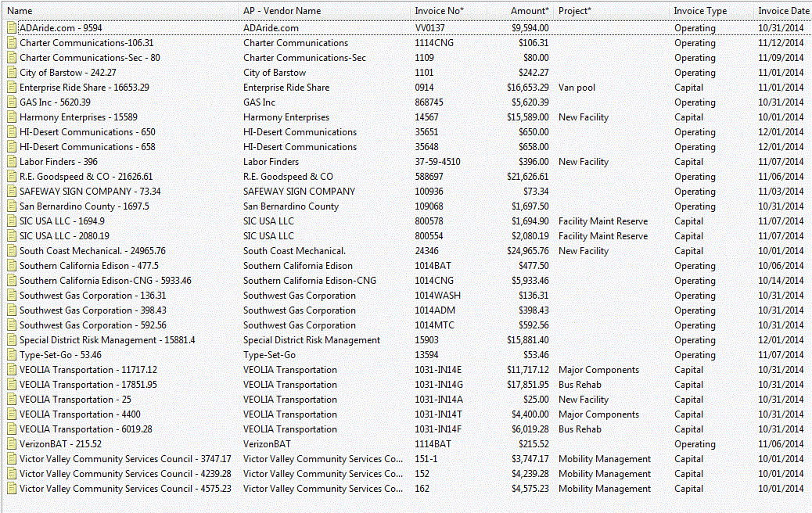Select Southwest Gas Corporation - 592.56 row name
Image resolution: width=812 pixels, height=513 pixels.
click(93, 325)
